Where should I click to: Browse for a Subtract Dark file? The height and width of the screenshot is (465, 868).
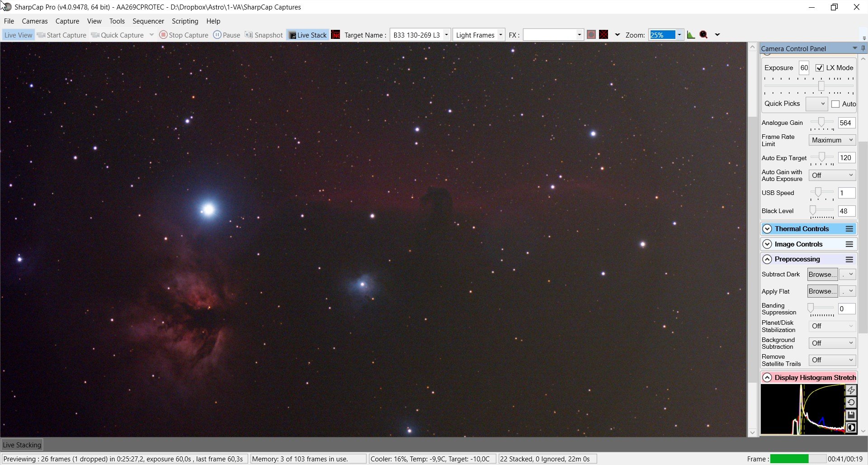822,274
